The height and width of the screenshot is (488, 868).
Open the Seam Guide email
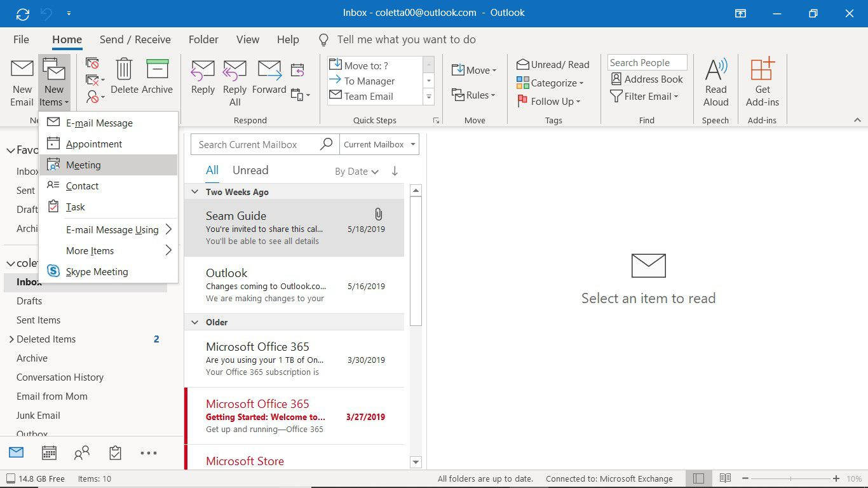tap(294, 227)
